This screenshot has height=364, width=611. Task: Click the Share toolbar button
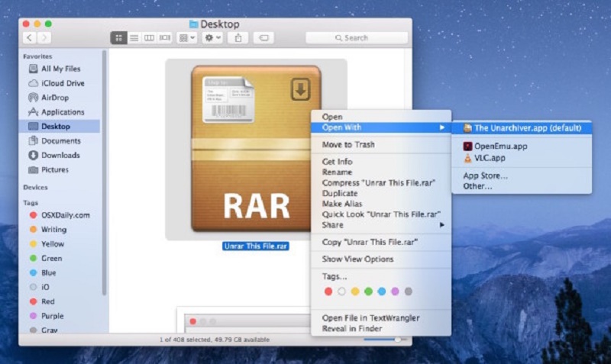click(238, 37)
